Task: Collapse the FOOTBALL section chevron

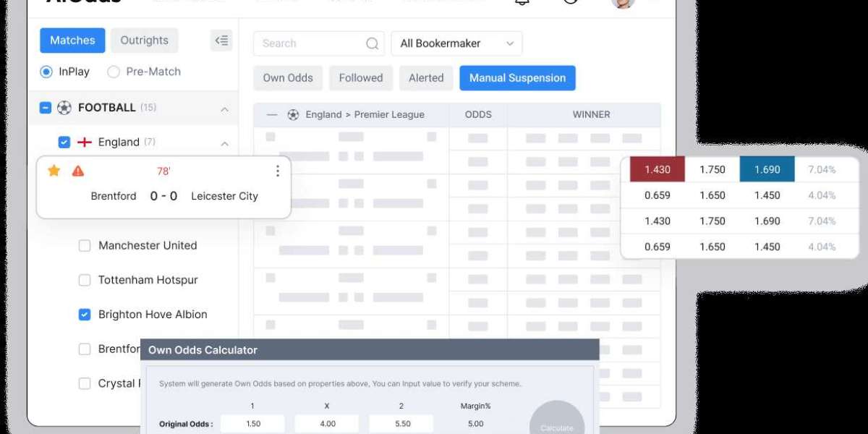Action: [224, 109]
